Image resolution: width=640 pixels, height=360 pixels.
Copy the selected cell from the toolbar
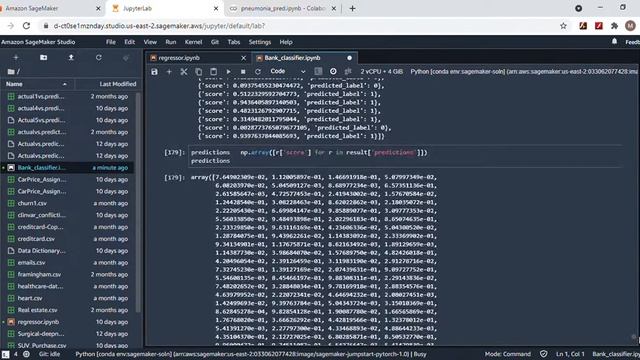tap(199, 71)
